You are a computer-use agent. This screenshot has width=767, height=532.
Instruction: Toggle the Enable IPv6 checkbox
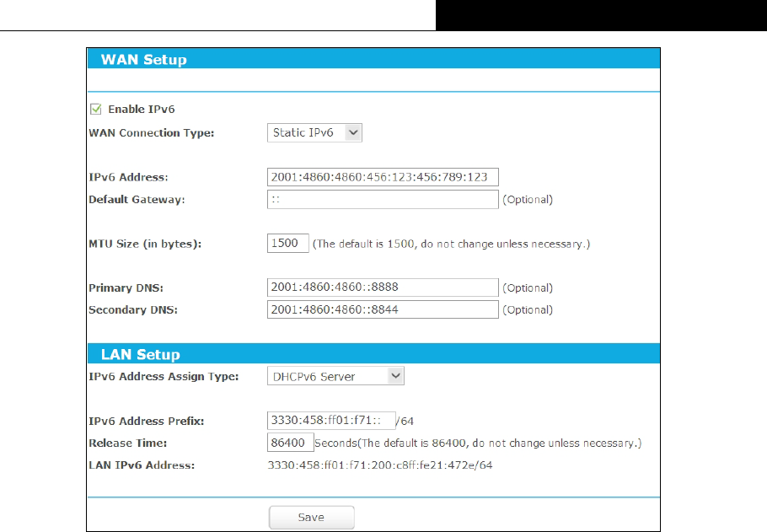tap(96, 109)
